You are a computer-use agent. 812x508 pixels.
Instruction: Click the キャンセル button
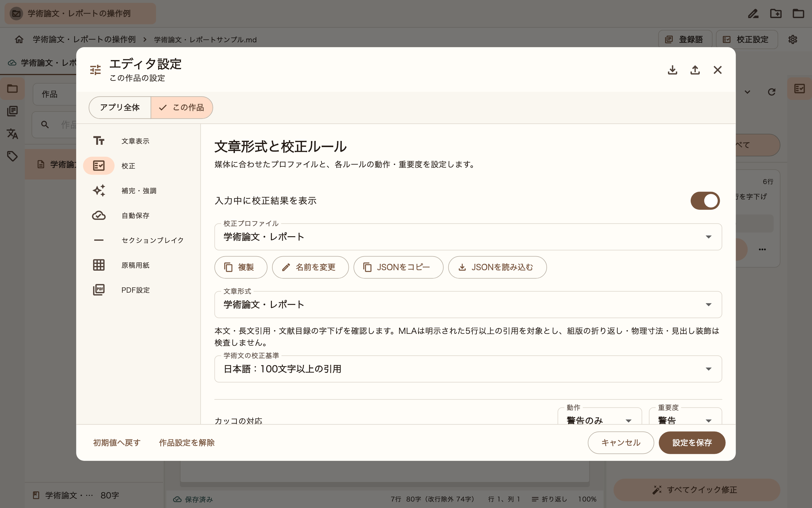point(621,443)
